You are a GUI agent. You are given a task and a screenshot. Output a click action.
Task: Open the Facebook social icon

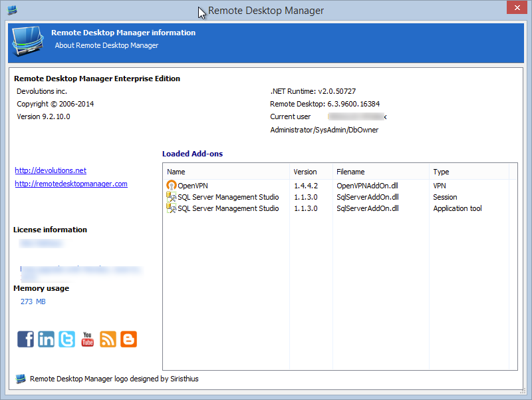point(25,339)
